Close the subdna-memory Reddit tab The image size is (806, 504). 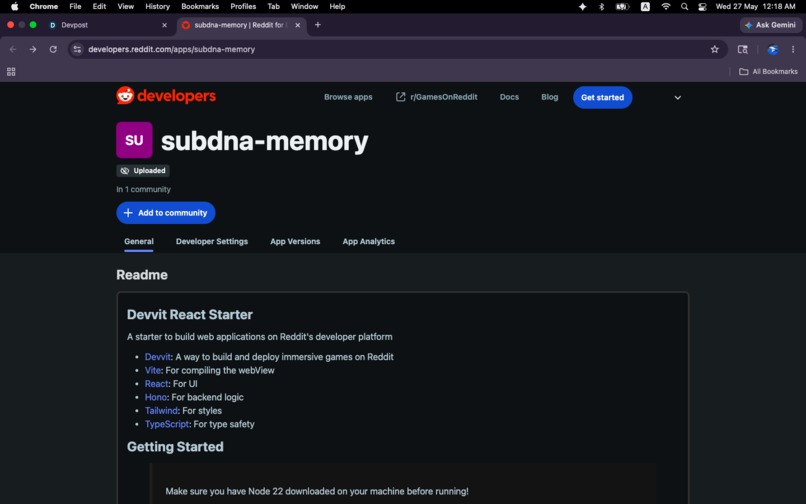coord(298,25)
